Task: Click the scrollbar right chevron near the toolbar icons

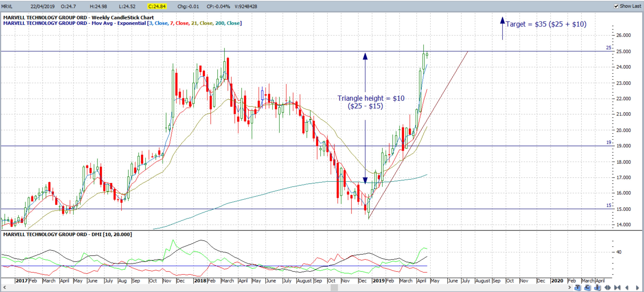Action: [570, 288]
